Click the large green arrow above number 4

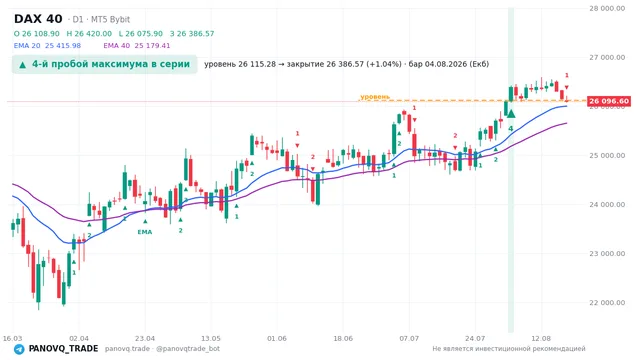click(511, 114)
